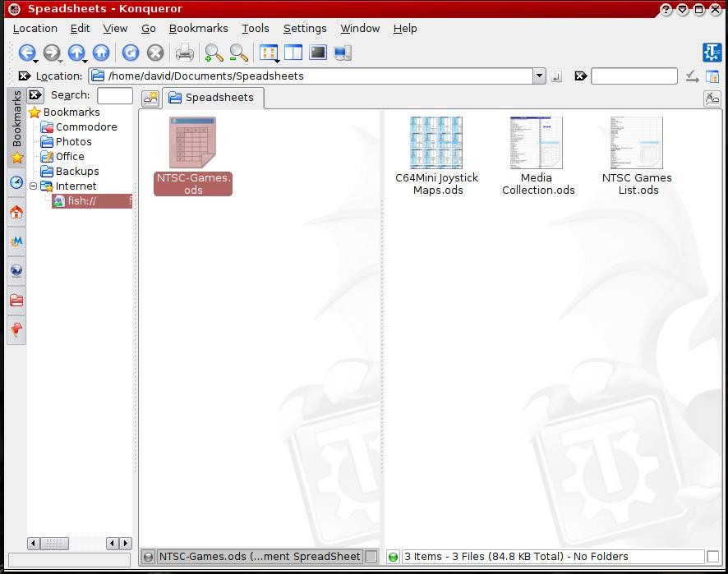Image resolution: width=728 pixels, height=574 pixels.
Task: Open the Tools menu
Action: click(x=256, y=28)
